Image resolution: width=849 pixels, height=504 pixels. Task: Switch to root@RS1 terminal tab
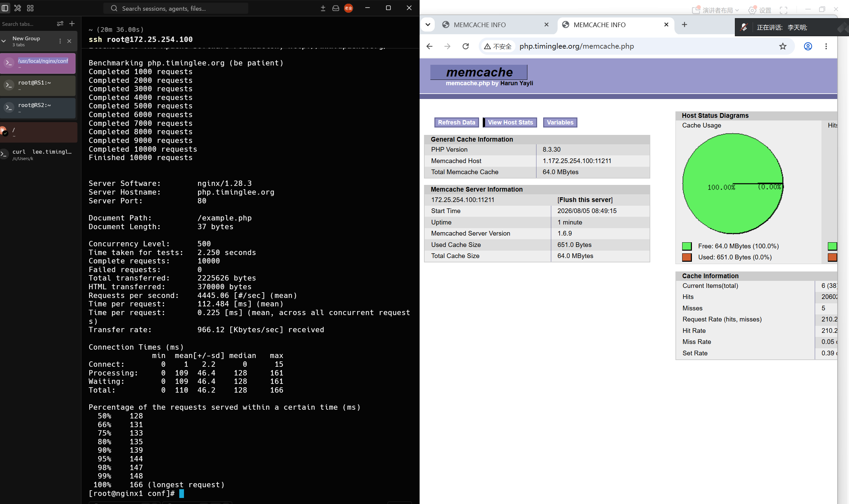pyautogui.click(x=38, y=86)
